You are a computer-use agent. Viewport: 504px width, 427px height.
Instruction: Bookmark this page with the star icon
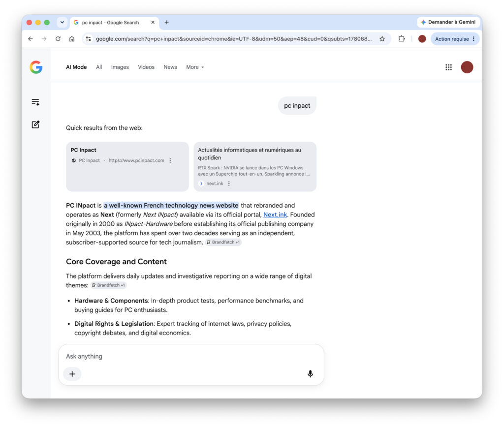(382, 39)
